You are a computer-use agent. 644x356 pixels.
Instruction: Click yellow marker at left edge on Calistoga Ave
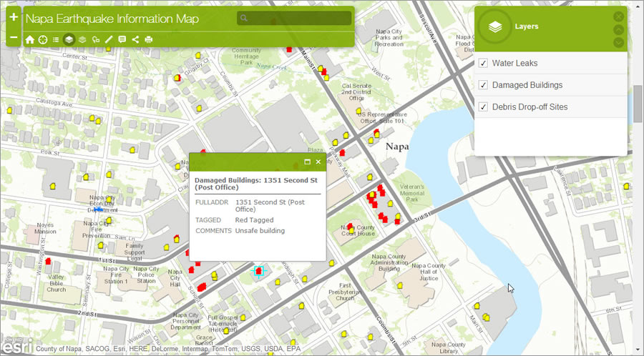pyautogui.click(x=9, y=110)
